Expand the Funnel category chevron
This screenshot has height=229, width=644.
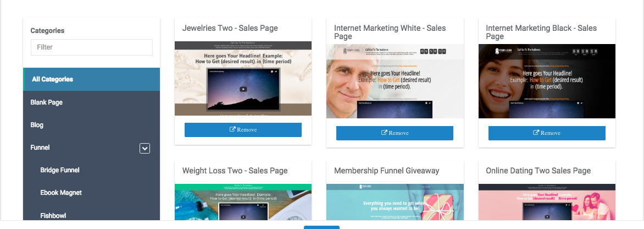145,148
